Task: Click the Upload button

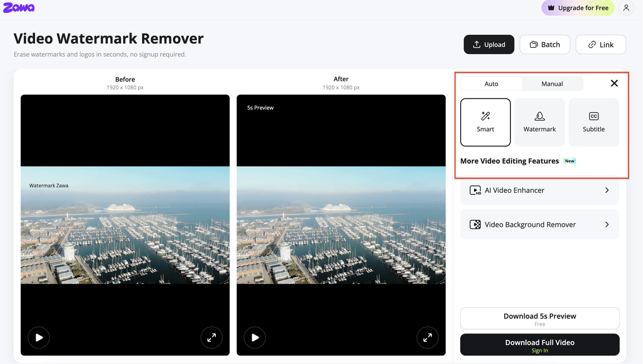Action: coord(489,44)
